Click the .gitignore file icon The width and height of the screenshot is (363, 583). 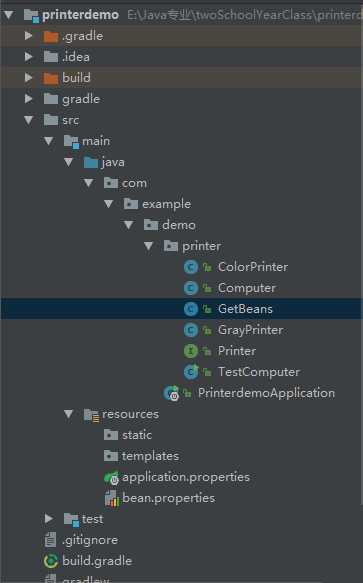tap(51, 540)
